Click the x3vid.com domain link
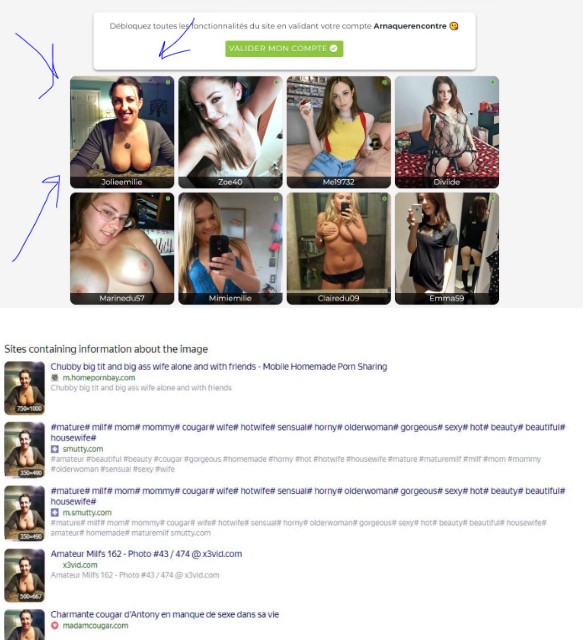Image resolution: width=584 pixels, height=640 pixels. 80,565
